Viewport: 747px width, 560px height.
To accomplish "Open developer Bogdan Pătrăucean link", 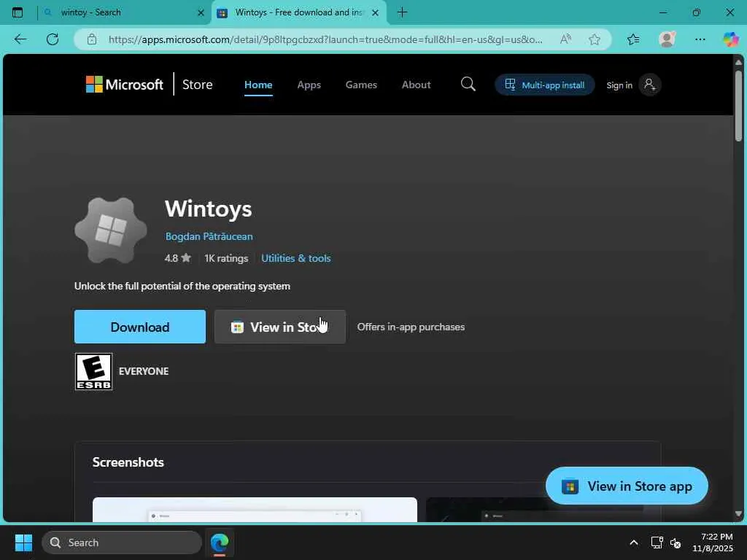I will (209, 236).
